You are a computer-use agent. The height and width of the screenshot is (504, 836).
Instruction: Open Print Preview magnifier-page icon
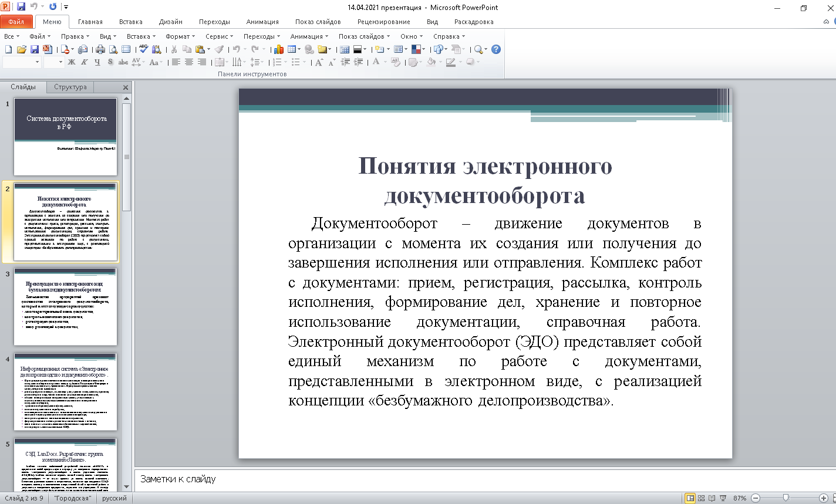pyautogui.click(x=113, y=49)
